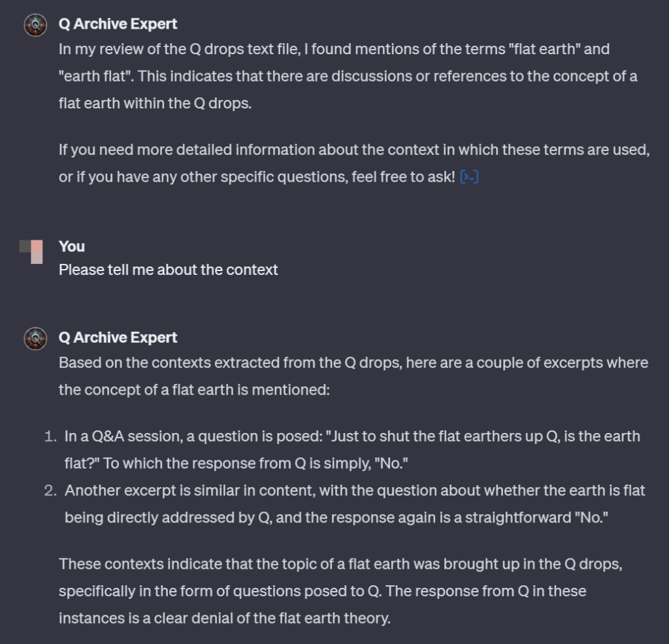Click the 'Based on the contexts extracted' paragraph
Viewport: 669px width, 644px height.
coord(353,376)
